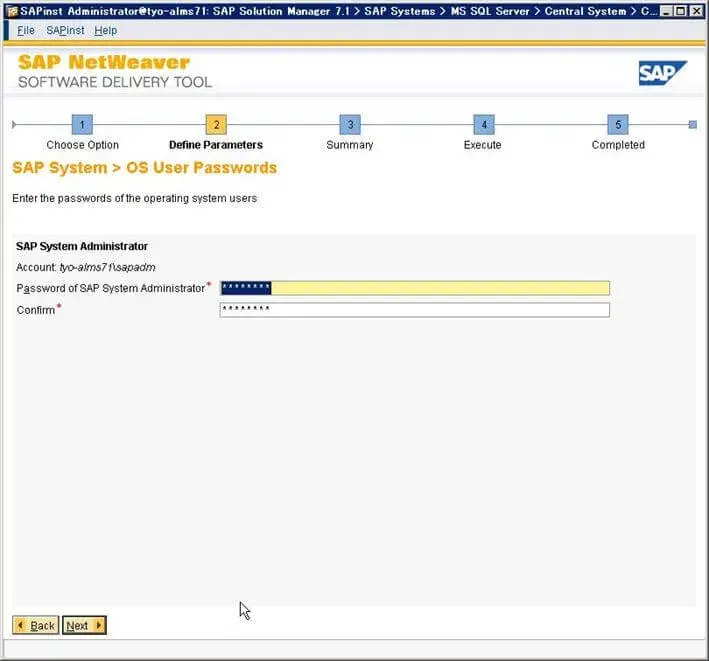Click the 'Define Parameters' step label

216,145
